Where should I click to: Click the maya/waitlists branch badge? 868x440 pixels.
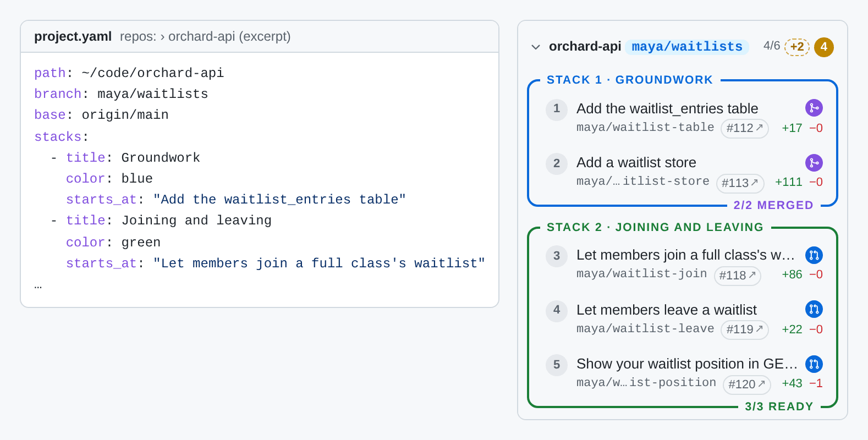(x=687, y=47)
